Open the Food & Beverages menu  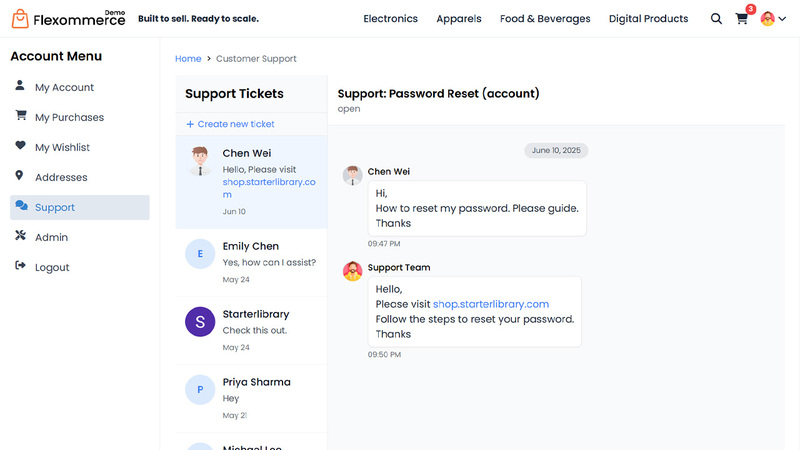545,19
